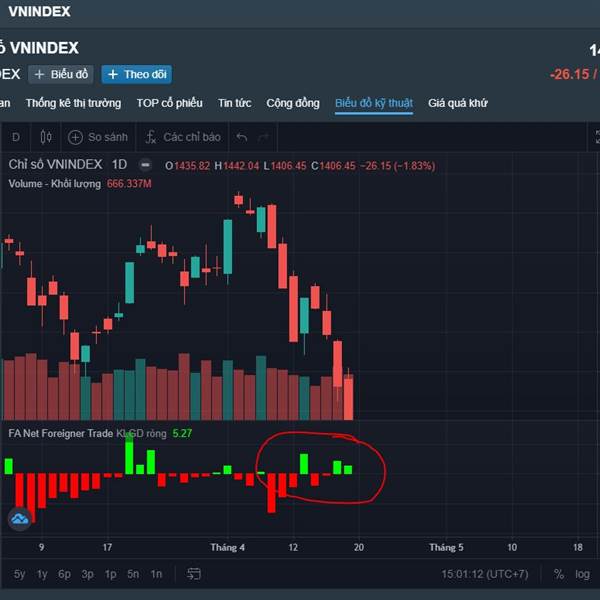Select the 6p time range
Viewport: 600px width, 600px height.
click(64, 574)
